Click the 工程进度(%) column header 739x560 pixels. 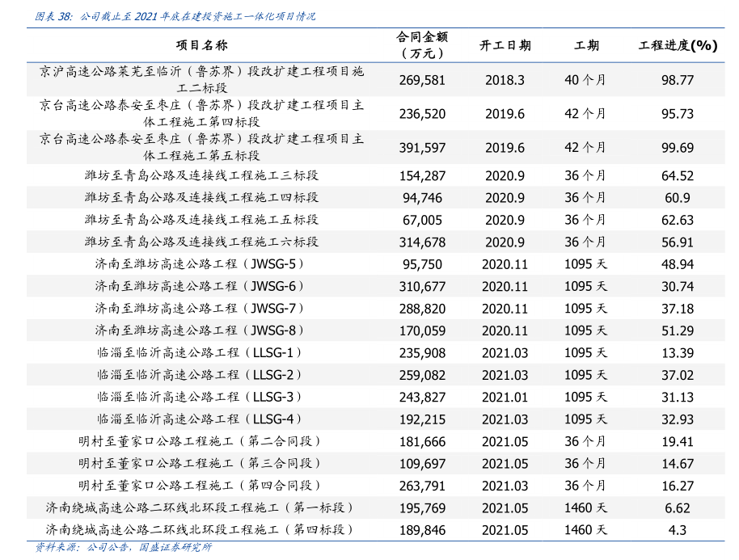point(678,45)
